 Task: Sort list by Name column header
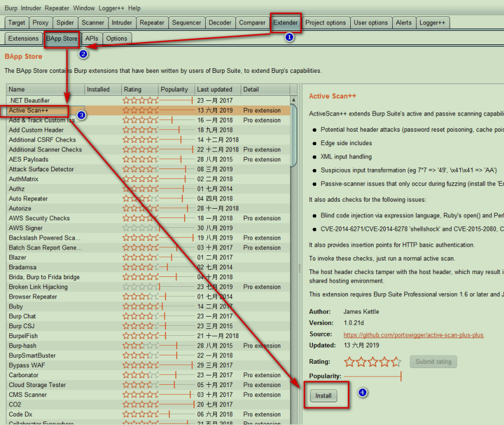[x=45, y=89]
